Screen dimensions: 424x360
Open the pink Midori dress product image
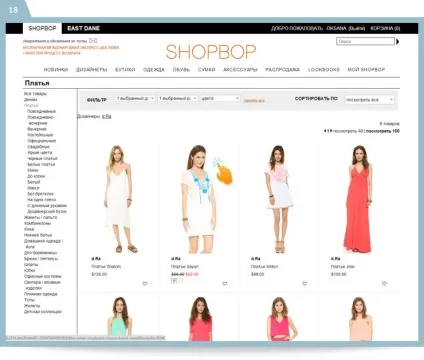(279, 199)
